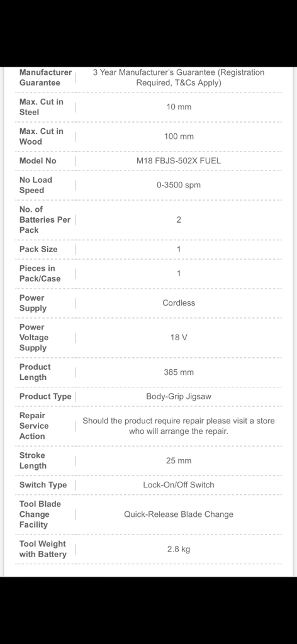The image size is (297, 644).
Task: Click the Product Length value 385 mm
Action: click(179, 372)
